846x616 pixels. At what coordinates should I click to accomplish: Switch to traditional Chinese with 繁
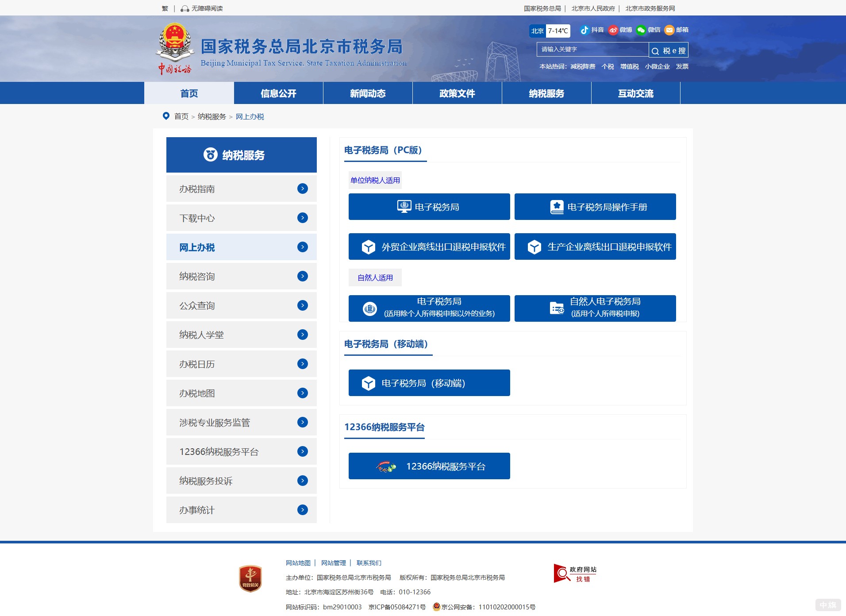165,8
